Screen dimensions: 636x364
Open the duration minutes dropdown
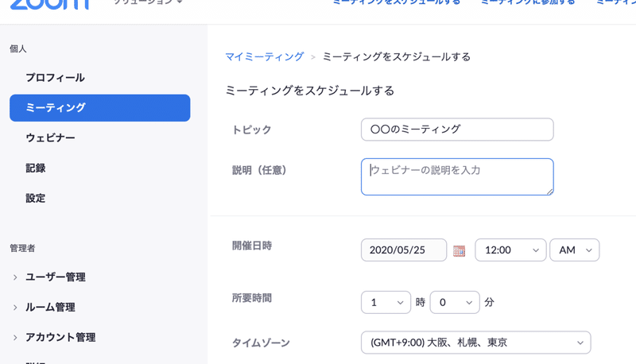tap(455, 303)
